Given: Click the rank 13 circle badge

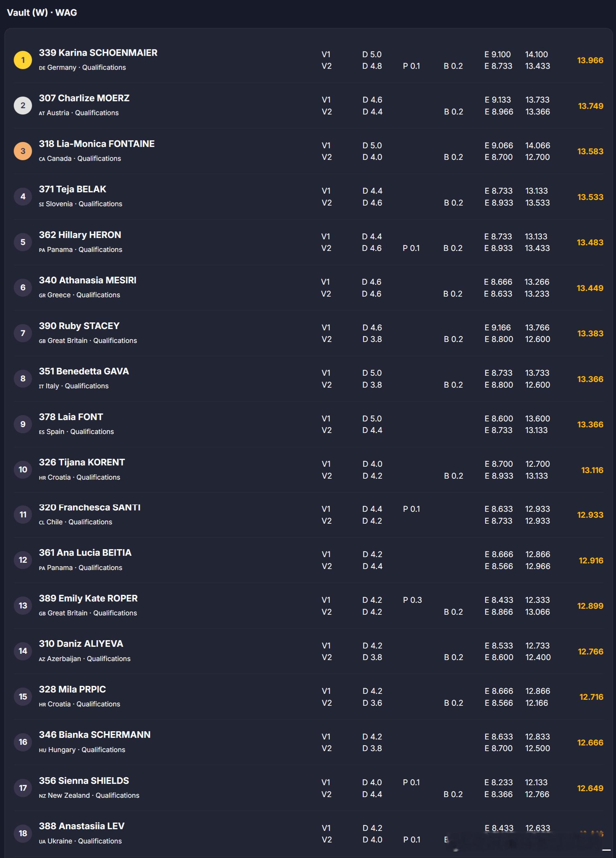Looking at the screenshot, I should (x=23, y=606).
